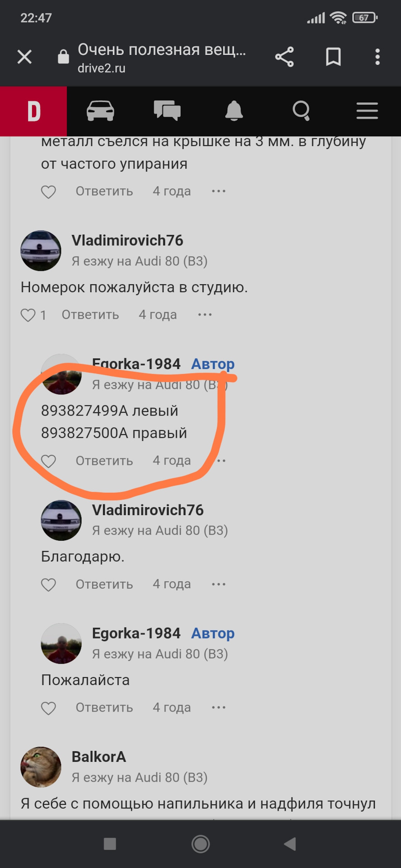Open the hamburger menu
Viewport: 401px width, 868px height.
(367, 111)
